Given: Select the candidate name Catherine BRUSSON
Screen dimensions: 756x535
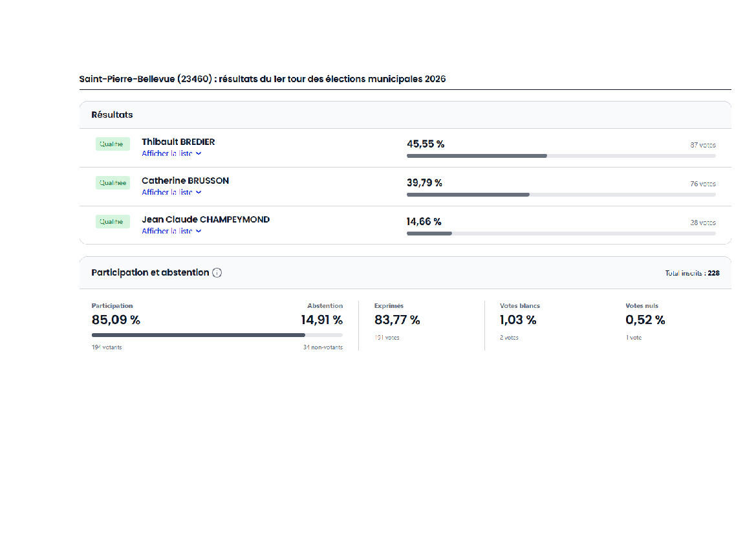Looking at the screenshot, I should (185, 180).
